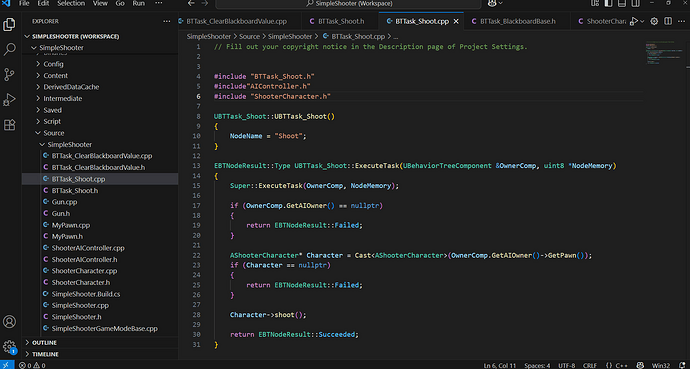
Task: Click the UTF-8 encoding status button
Action: pyautogui.click(x=566, y=365)
